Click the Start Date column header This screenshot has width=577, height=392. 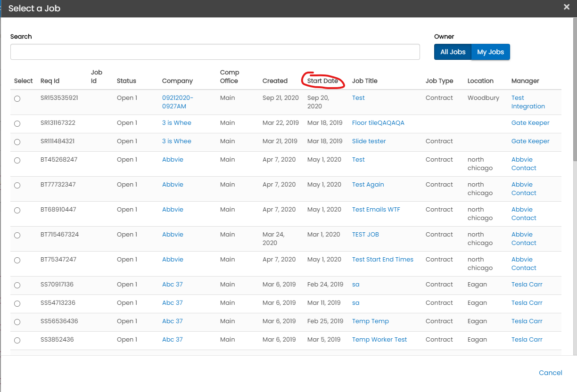pyautogui.click(x=322, y=81)
